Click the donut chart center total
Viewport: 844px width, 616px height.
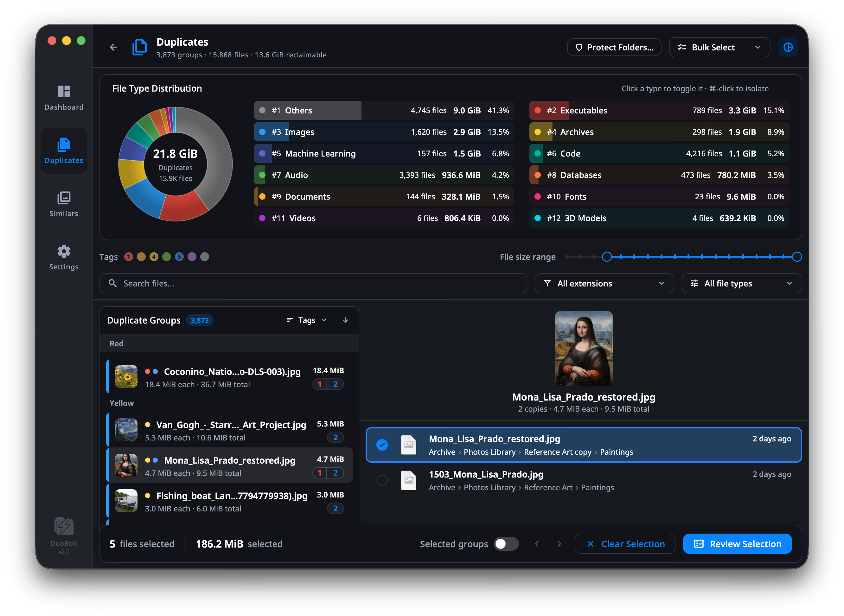coord(175,154)
